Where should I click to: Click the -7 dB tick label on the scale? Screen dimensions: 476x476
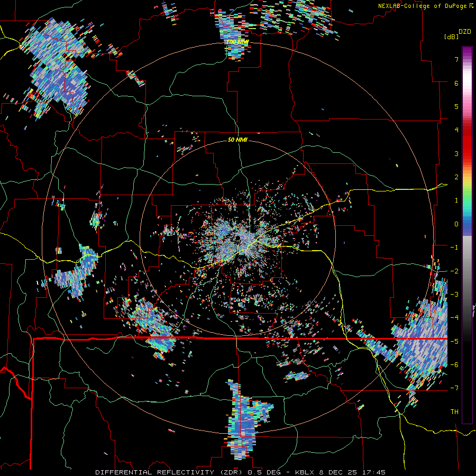click(x=454, y=388)
